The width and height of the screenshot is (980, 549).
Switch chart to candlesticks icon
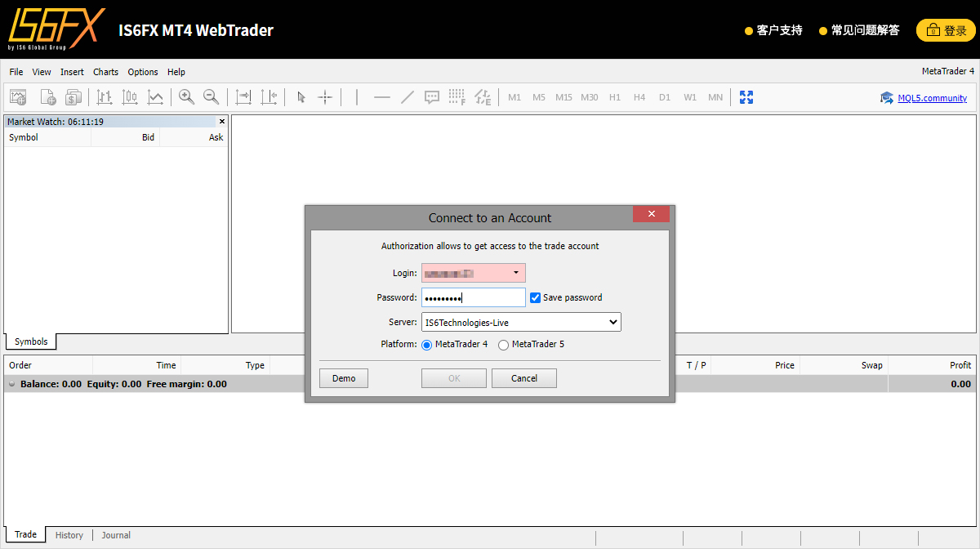(x=130, y=97)
